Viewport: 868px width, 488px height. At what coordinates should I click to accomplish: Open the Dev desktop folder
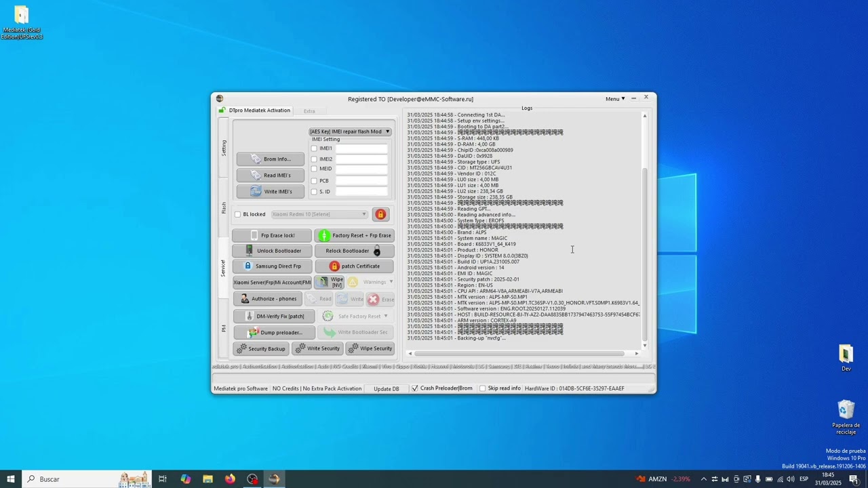(846, 359)
